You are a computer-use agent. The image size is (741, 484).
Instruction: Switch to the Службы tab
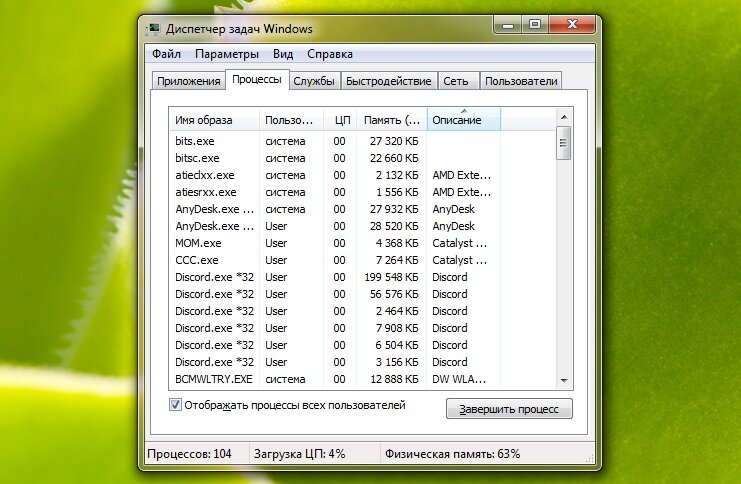(x=314, y=81)
